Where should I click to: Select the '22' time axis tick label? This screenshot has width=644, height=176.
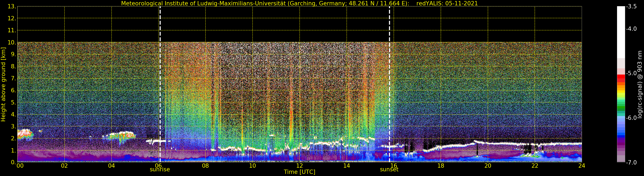(535, 166)
